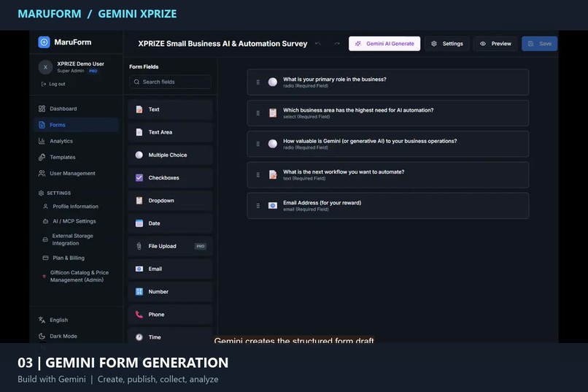Click the form title XPRIZE Small Business survey
588x392 pixels.
coord(223,44)
